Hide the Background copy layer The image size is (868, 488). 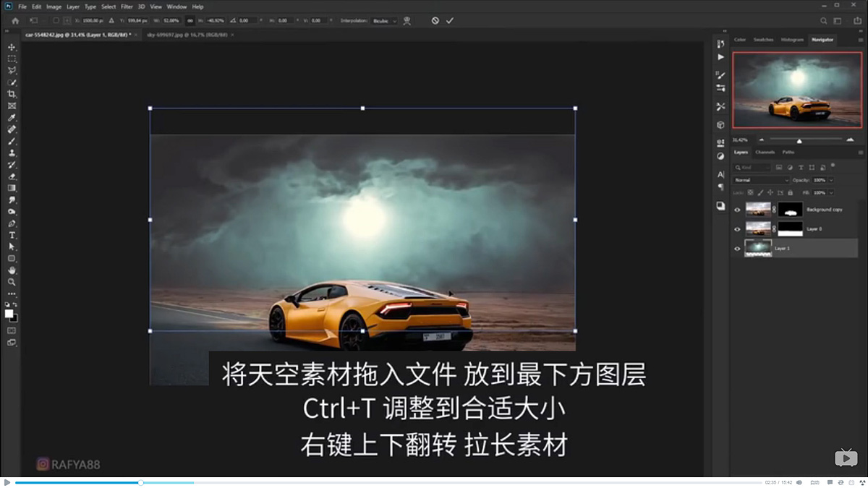tap(738, 210)
